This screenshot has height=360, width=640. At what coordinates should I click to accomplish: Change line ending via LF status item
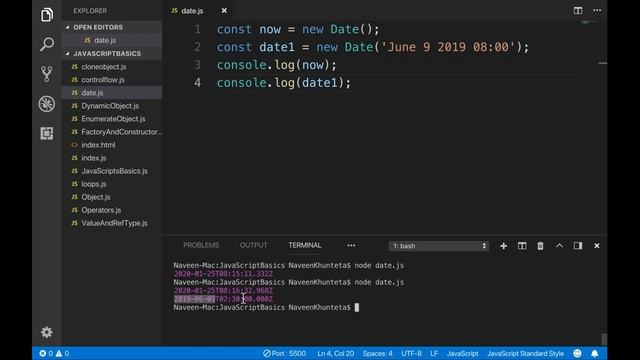coord(434,353)
